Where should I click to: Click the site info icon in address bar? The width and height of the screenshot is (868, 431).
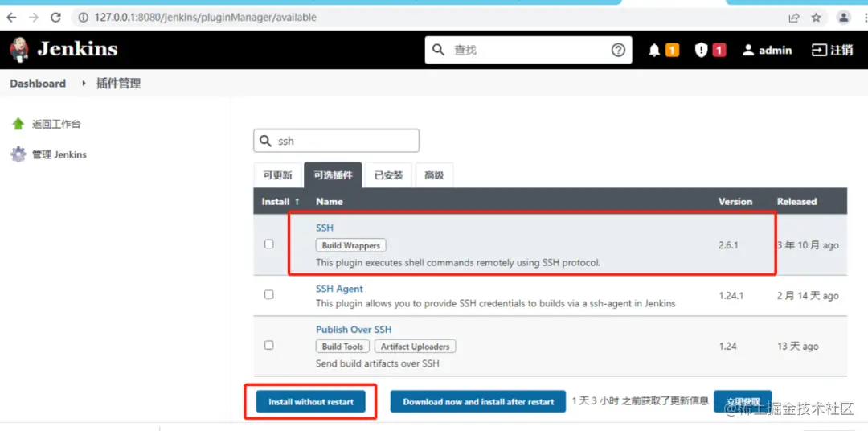(x=84, y=18)
